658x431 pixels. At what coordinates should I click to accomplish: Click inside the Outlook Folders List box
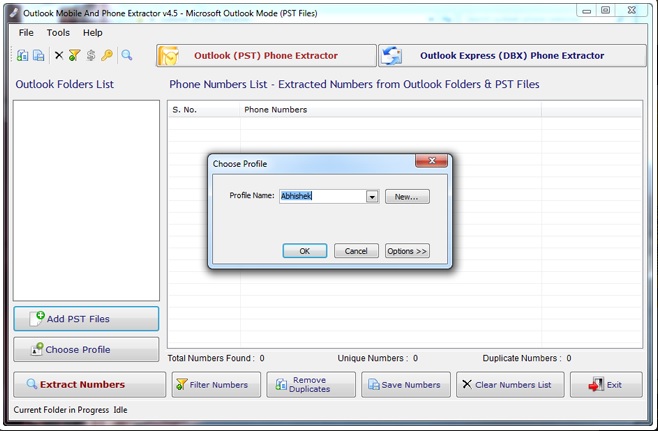[86, 200]
